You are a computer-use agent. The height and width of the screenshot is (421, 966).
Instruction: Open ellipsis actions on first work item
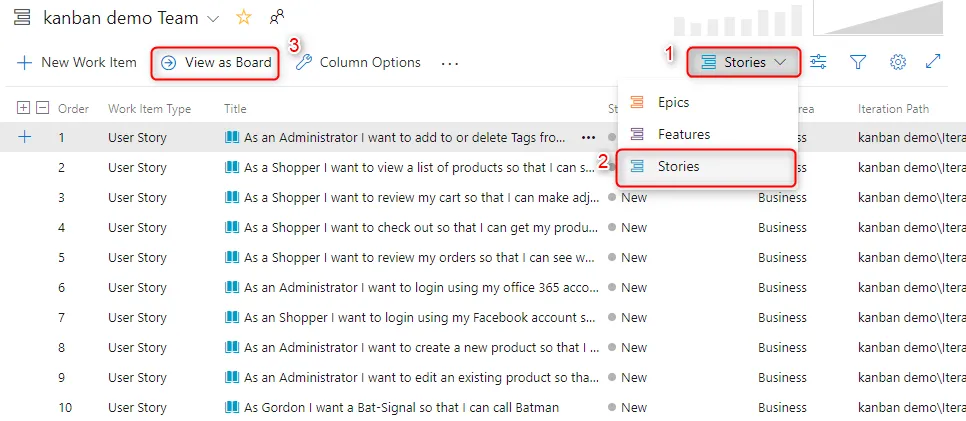coord(588,138)
